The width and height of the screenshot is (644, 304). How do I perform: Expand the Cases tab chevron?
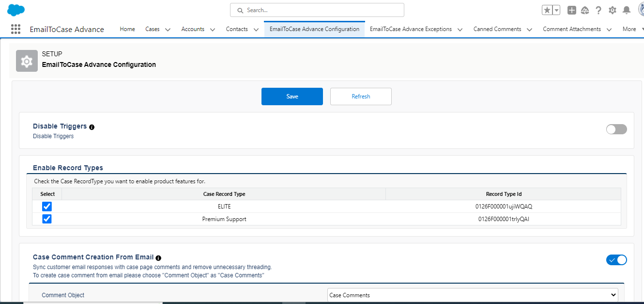[x=168, y=30]
